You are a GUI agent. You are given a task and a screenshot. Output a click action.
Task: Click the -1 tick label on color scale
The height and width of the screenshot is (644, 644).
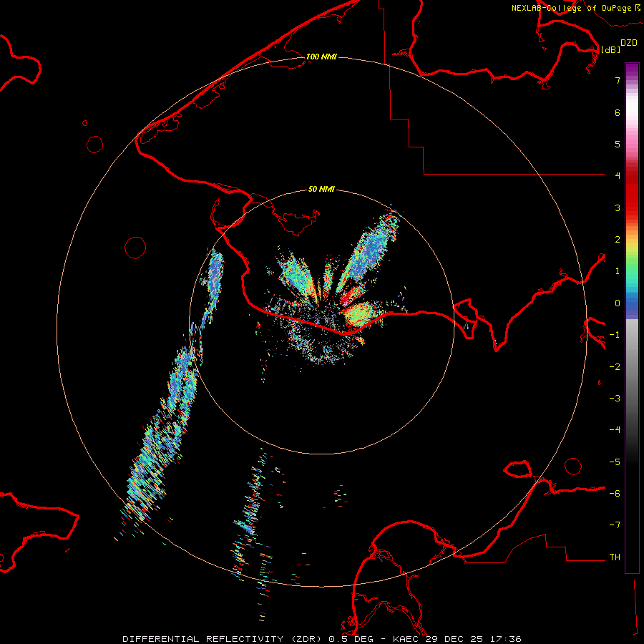pos(615,335)
